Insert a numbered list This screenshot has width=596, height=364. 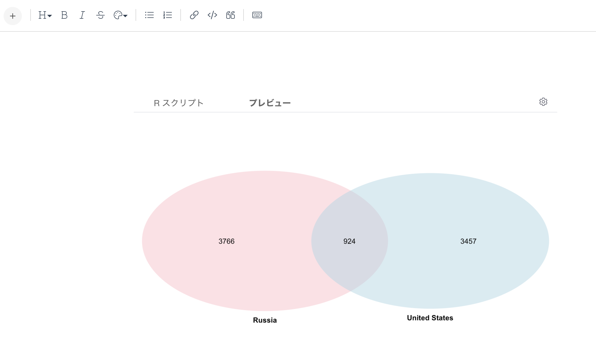[x=167, y=15]
